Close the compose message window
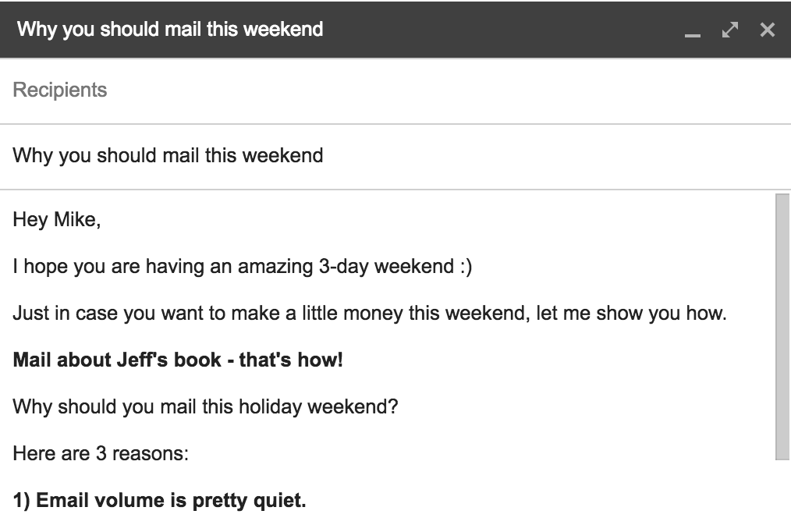The width and height of the screenshot is (791, 532). 768,30
